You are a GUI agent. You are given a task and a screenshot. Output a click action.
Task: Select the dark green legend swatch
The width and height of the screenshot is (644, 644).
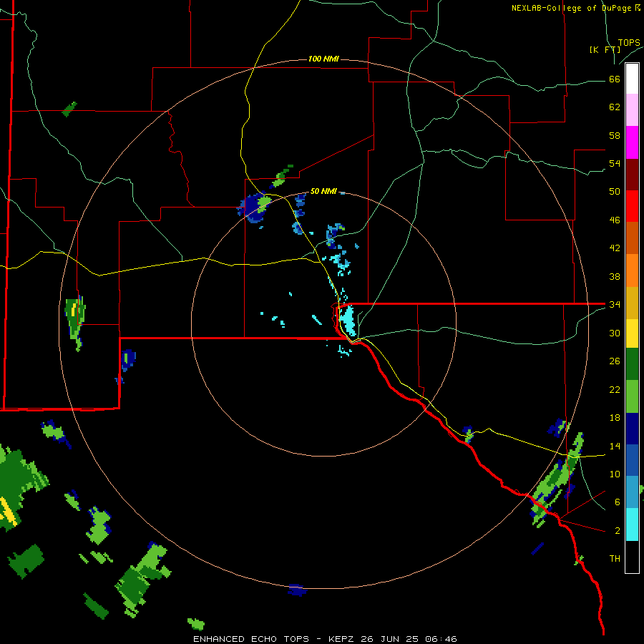click(x=632, y=364)
